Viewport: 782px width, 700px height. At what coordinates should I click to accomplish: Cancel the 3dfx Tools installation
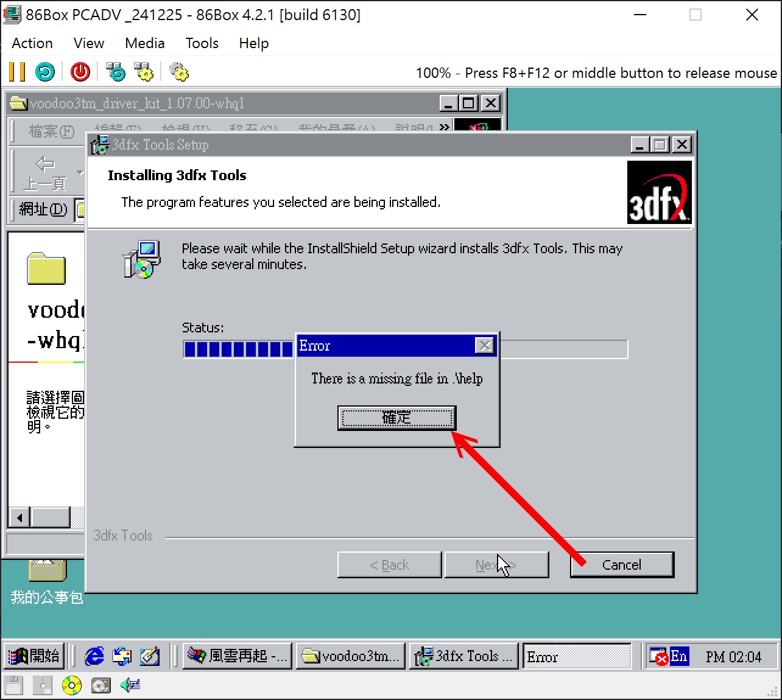pos(622,565)
